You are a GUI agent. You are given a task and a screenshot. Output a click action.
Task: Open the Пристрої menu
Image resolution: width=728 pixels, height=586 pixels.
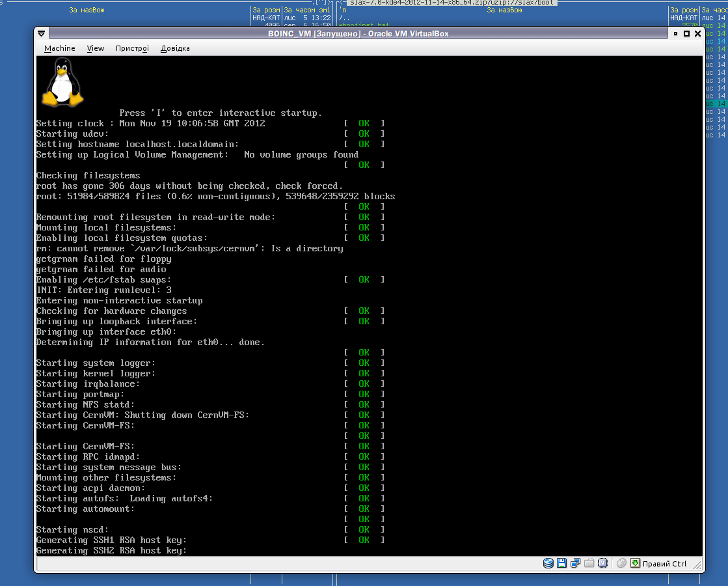132,48
